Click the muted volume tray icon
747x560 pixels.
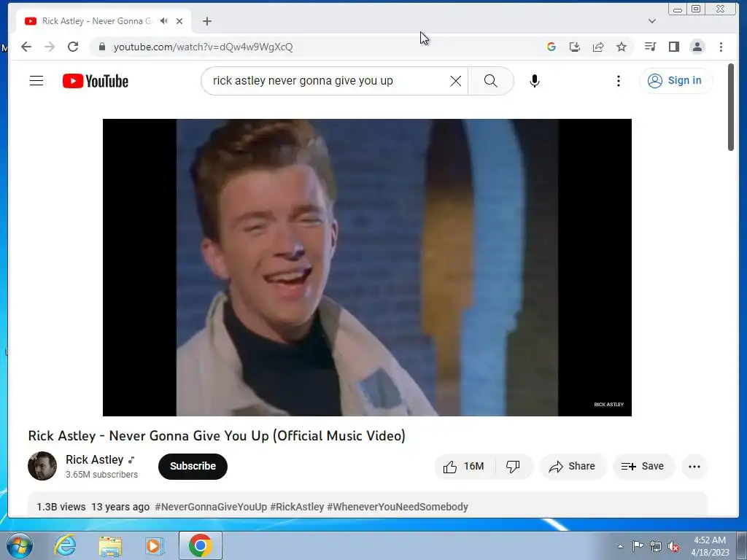pyautogui.click(x=673, y=546)
